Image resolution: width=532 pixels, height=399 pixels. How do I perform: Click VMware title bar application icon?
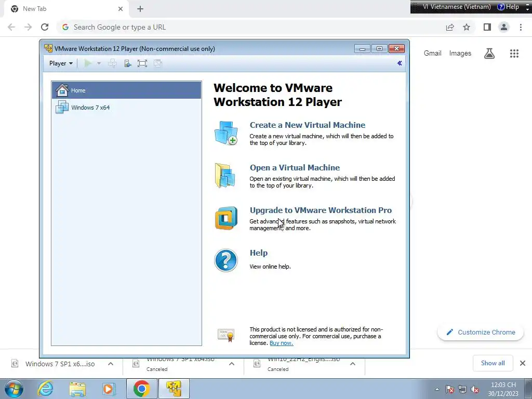tap(48, 48)
